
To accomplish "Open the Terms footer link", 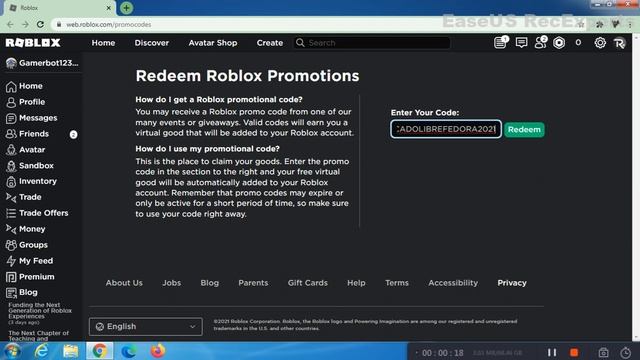I will (x=397, y=283).
